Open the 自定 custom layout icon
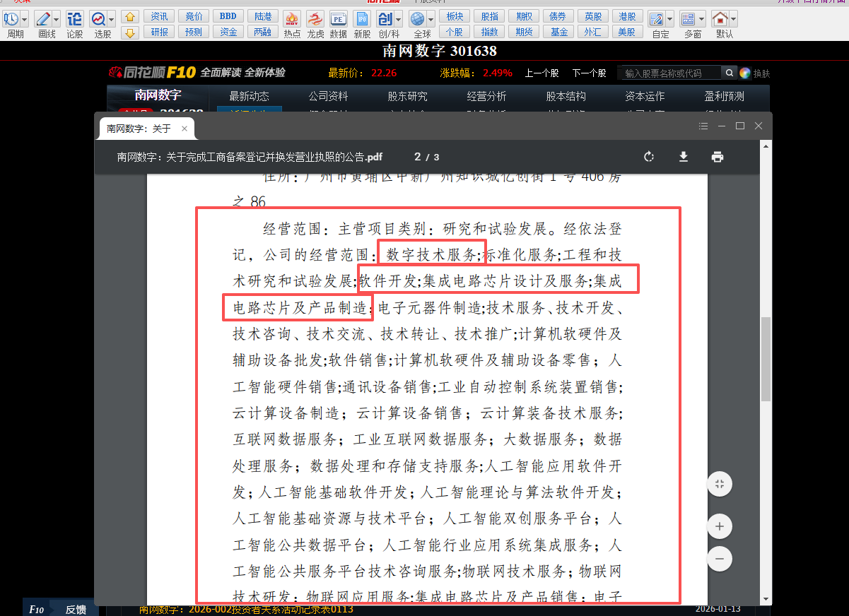Viewport: 849px width, 616px height. (657, 19)
